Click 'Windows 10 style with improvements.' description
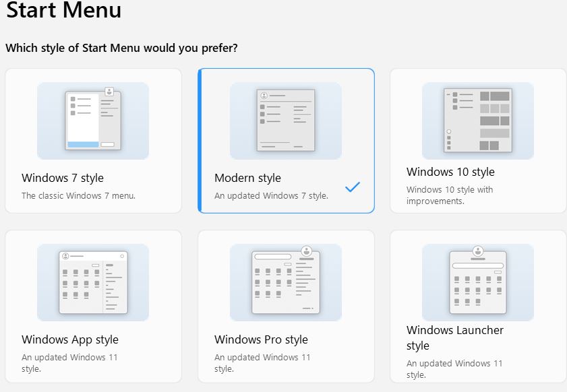This screenshot has width=567, height=392. click(450, 195)
